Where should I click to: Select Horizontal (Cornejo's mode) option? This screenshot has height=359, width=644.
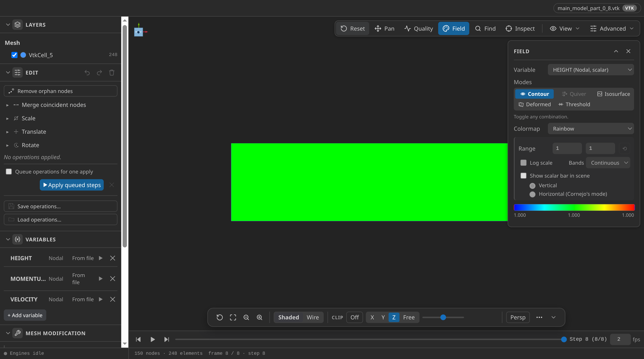532,194
